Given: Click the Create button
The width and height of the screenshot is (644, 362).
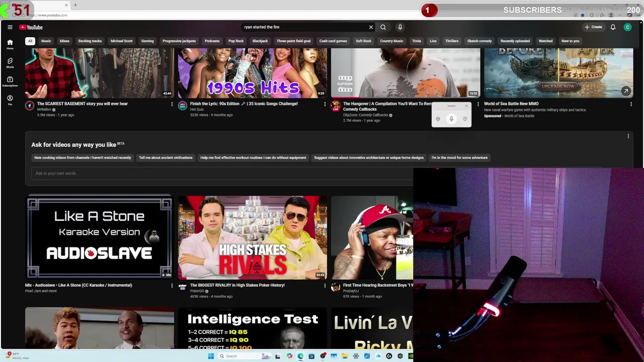Looking at the screenshot, I should coord(593,27).
